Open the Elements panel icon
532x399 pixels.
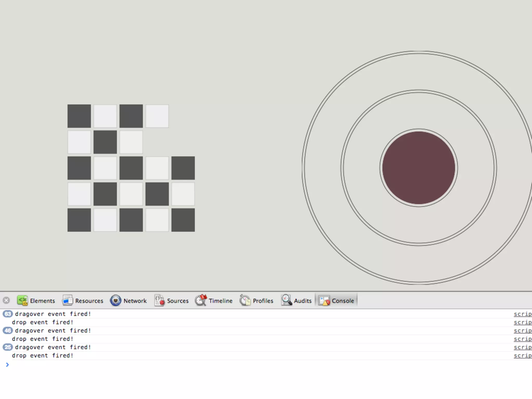pos(22,301)
